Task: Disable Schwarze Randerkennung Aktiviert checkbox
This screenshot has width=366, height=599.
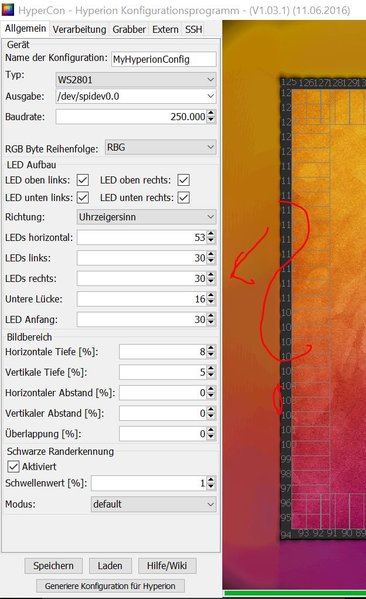Action: coord(13,466)
